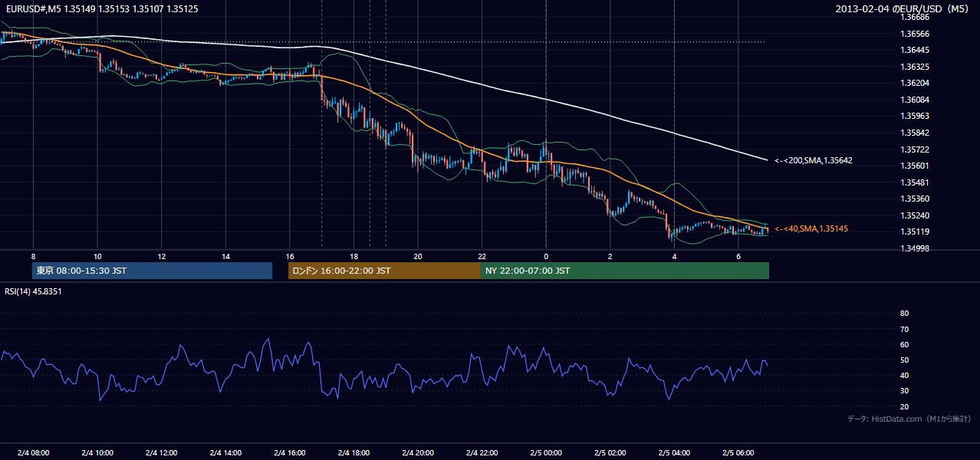Click RSI scale label 70

point(904,329)
